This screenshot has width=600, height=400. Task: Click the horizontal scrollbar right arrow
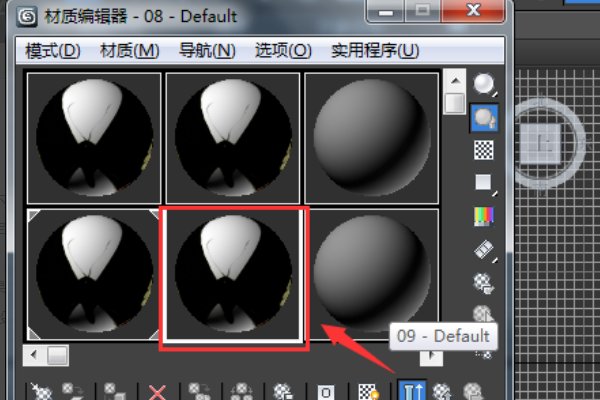pyautogui.click(x=432, y=356)
